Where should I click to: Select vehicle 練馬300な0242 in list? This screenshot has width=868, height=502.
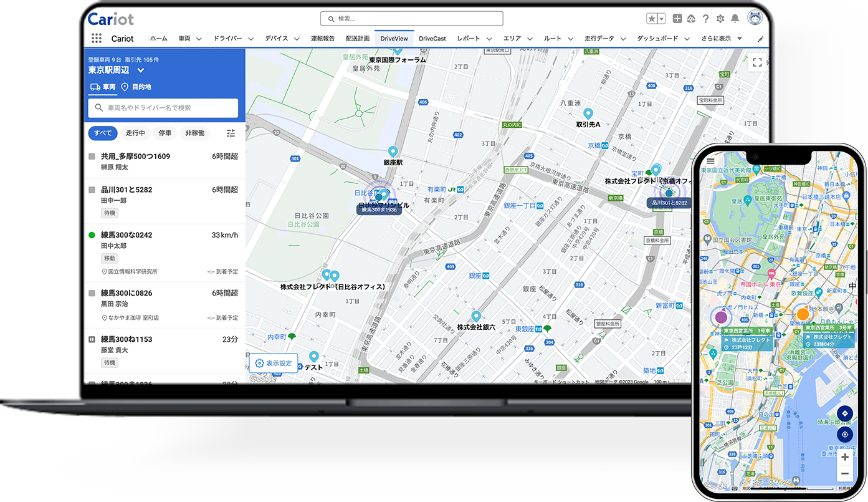[x=163, y=253]
